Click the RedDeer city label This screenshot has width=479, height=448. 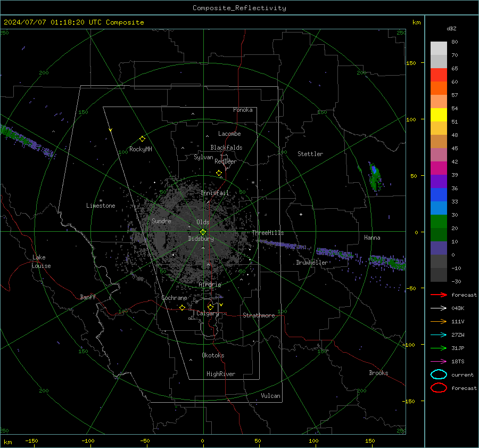[x=226, y=161]
